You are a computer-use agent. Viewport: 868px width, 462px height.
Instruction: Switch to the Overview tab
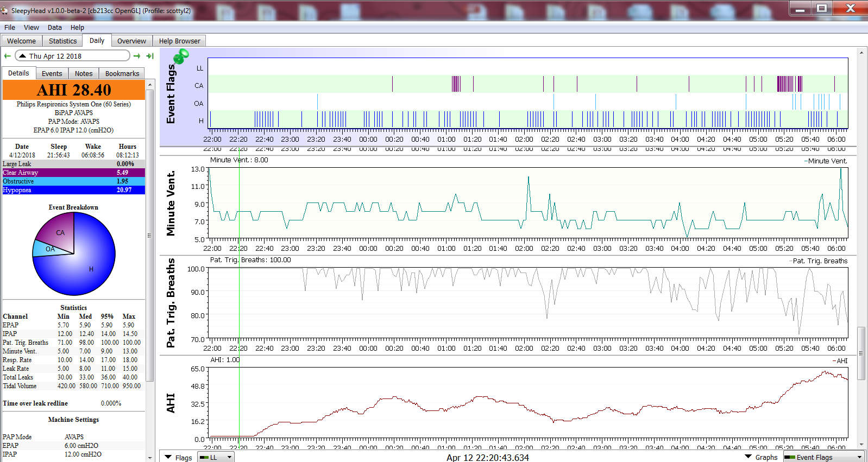coord(132,41)
